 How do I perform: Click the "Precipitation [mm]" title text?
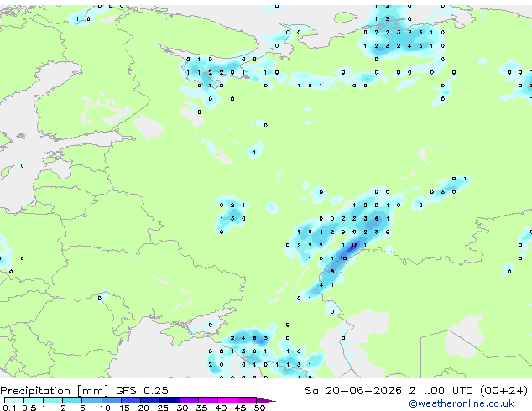pyautogui.click(x=55, y=391)
